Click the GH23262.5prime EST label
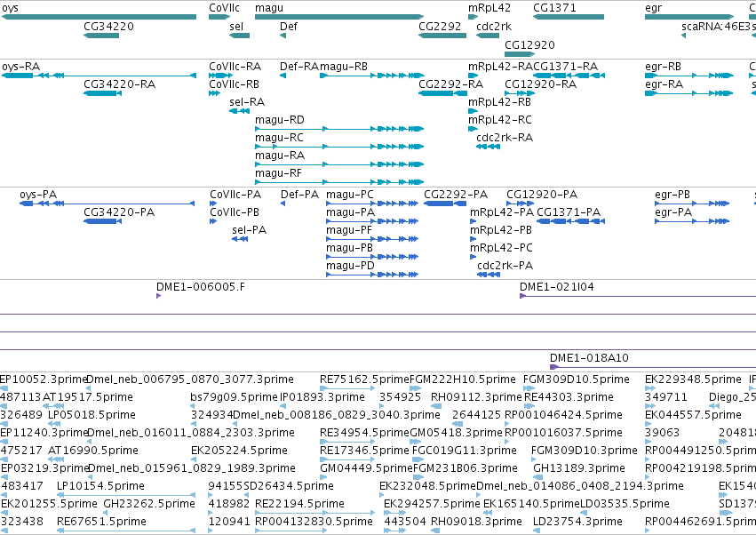Viewport: 756px width, 535px height. click(149, 504)
